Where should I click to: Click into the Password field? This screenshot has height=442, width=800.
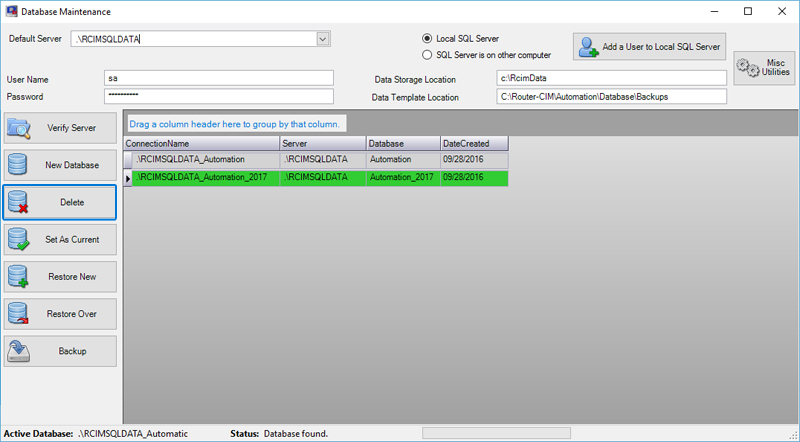(x=218, y=96)
